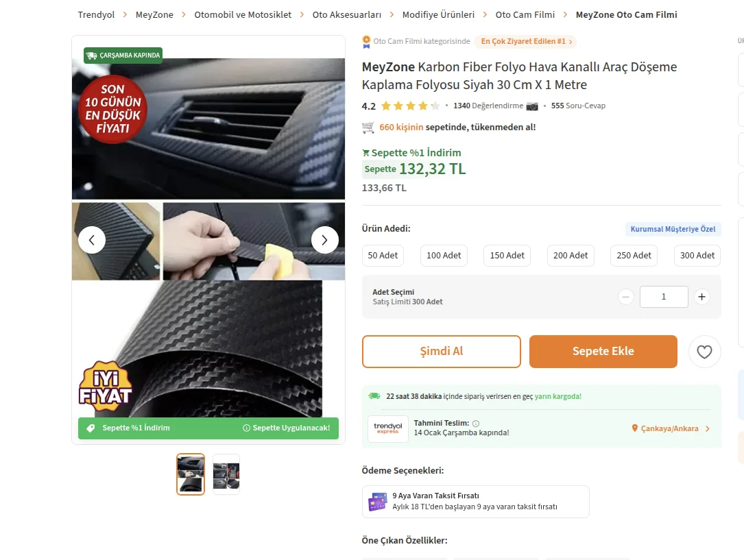Click the plus icon to increase quantity
The height and width of the screenshot is (560, 744).
pos(701,297)
